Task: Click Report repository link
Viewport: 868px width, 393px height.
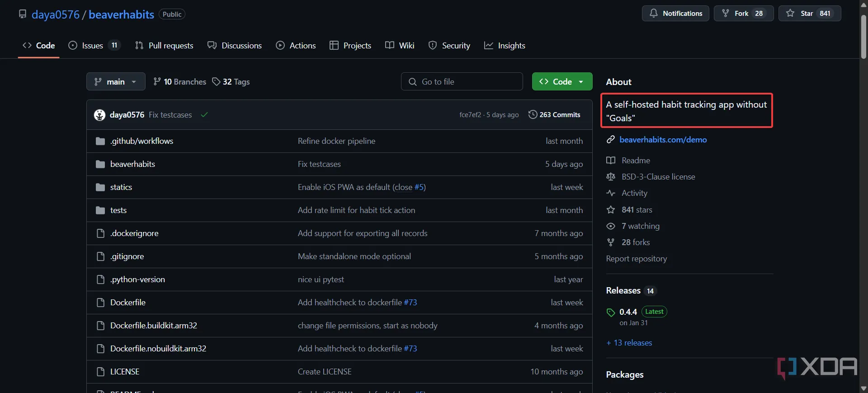Action: pos(637,259)
